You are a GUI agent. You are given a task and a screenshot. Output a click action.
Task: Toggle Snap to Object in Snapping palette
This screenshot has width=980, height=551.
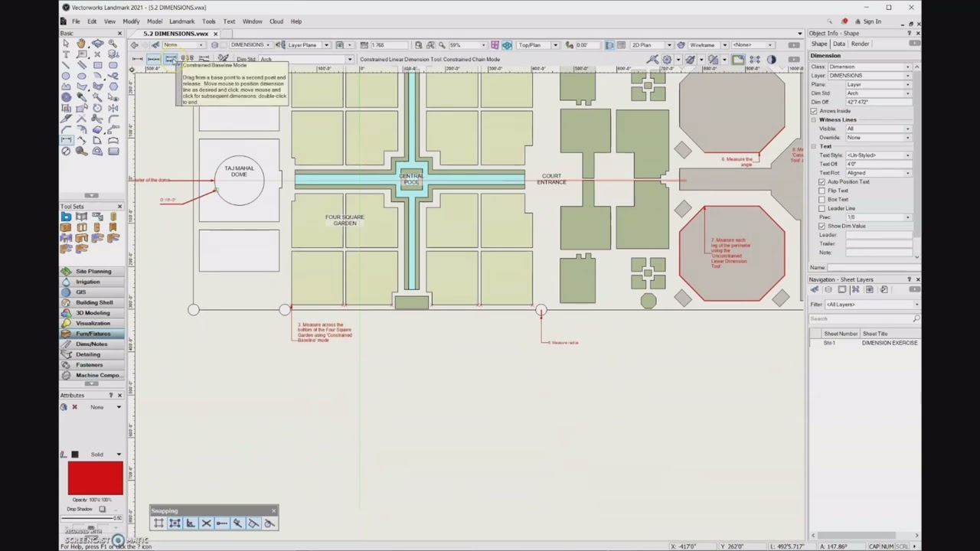175,523
